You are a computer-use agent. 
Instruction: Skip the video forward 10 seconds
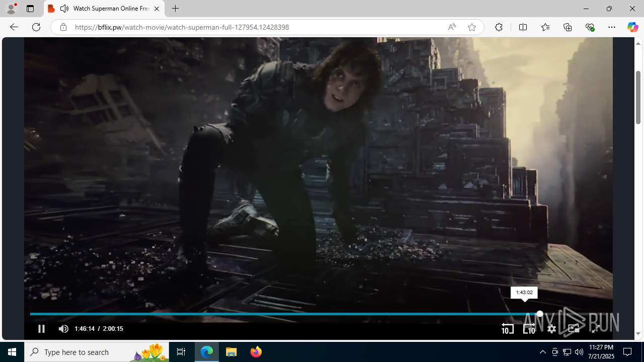point(529,329)
